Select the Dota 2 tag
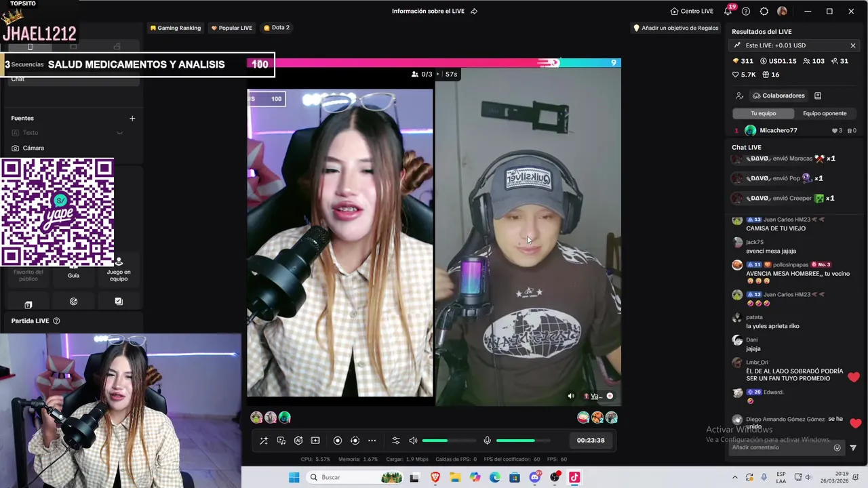Screen dimensions: 868x488 tap(277, 28)
